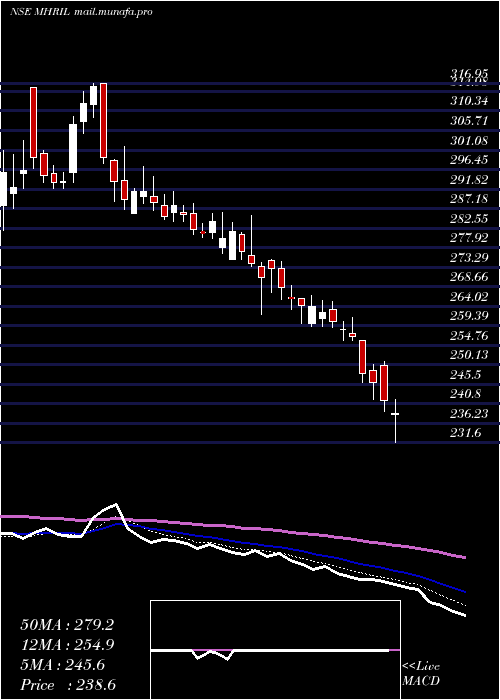The image size is (500, 700).
Task: Select the 296.45 price label
Action: [469, 159]
